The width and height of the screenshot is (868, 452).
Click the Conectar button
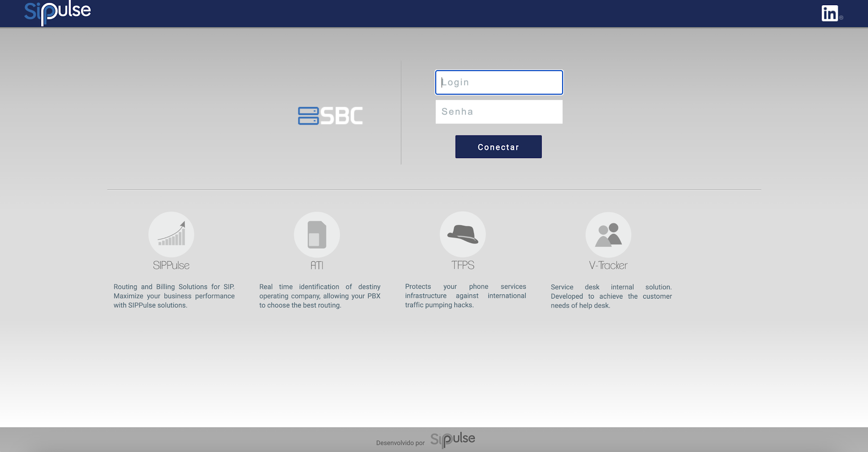tap(499, 147)
